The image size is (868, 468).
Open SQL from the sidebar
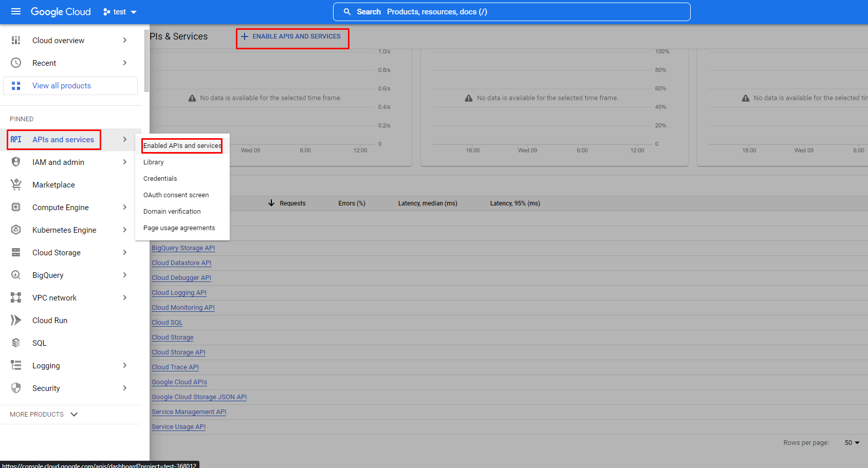[70, 343]
